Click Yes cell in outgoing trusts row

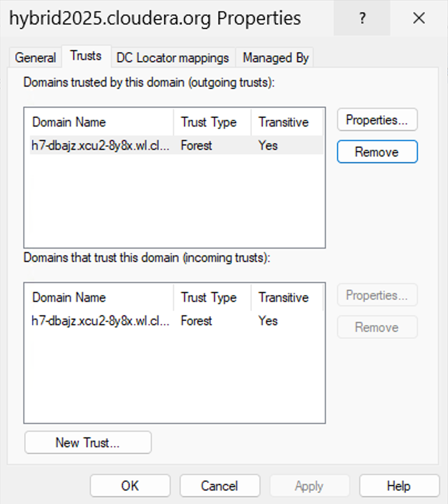268,145
